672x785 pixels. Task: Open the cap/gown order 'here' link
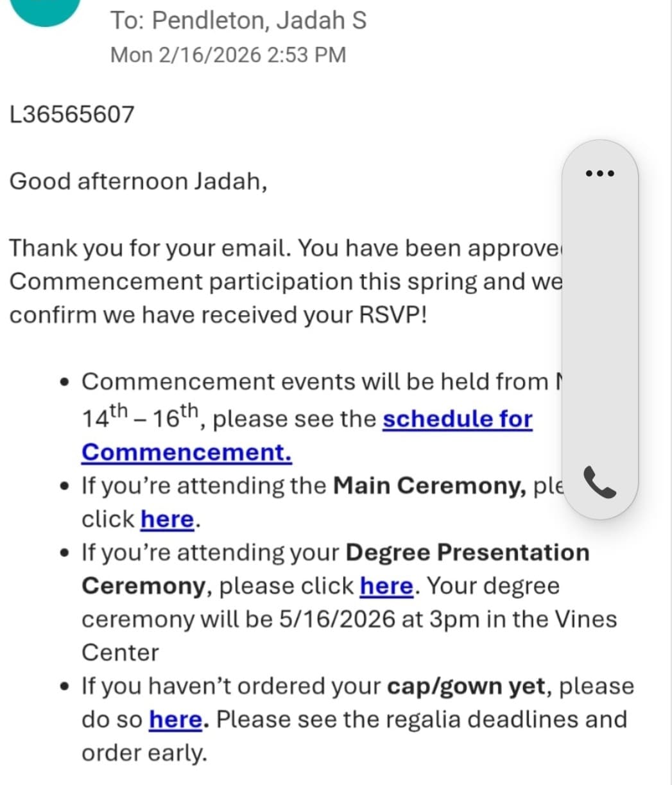tap(177, 720)
